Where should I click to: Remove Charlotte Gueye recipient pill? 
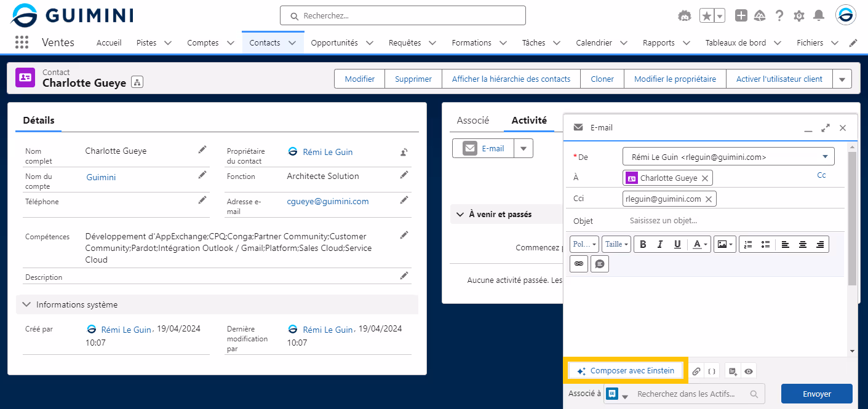pos(705,178)
